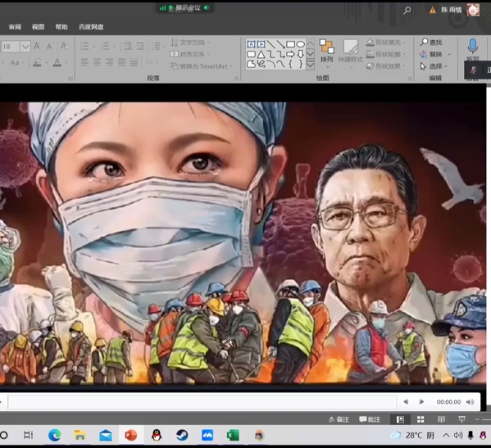Apply the text highlight color pen
The image size is (491, 448).
coord(37,62)
